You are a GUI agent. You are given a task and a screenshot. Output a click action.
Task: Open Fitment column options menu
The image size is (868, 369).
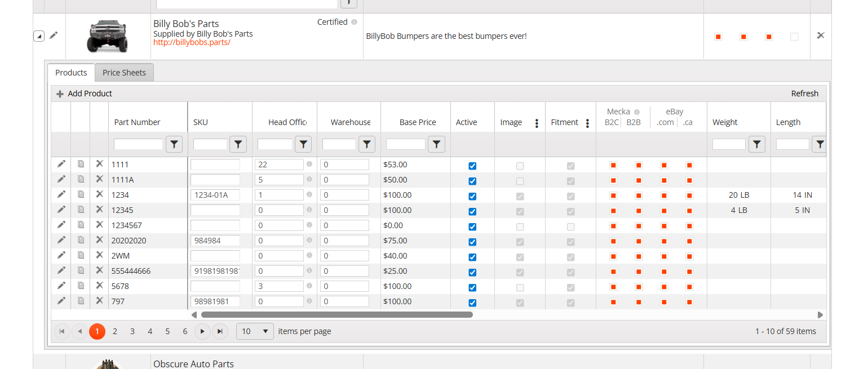click(587, 123)
